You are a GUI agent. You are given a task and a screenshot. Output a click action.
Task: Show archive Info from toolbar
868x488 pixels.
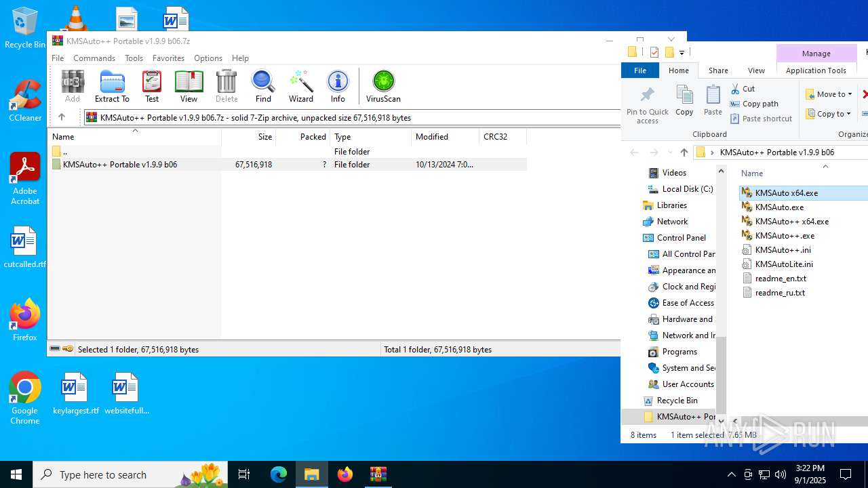(338, 86)
